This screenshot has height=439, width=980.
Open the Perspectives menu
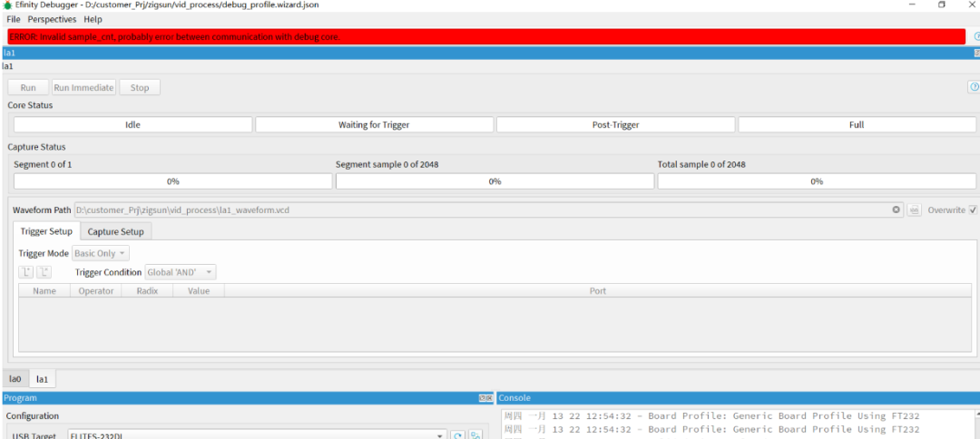52,19
